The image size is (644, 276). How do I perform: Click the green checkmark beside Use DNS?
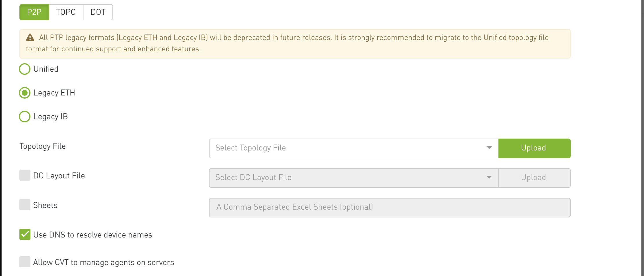[25, 234]
